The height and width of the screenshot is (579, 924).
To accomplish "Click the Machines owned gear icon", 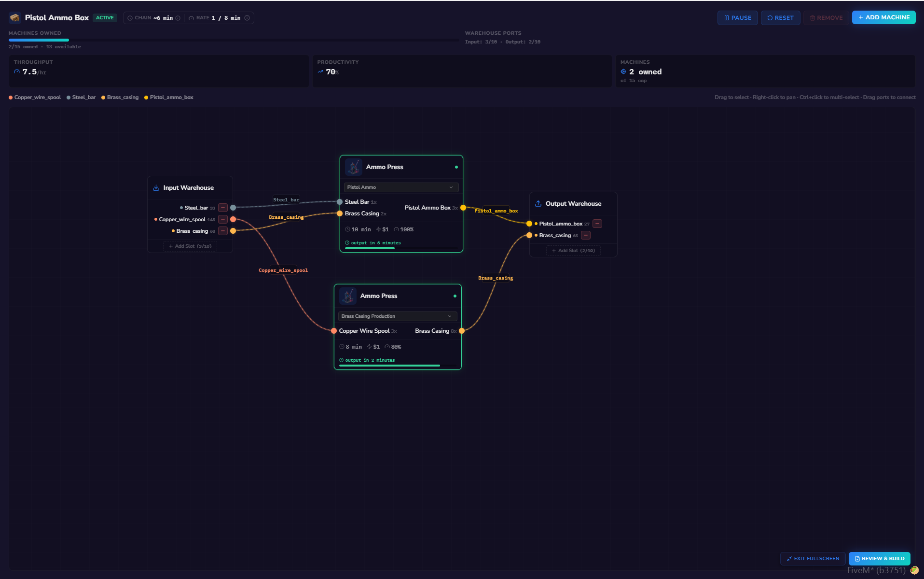I will 623,71.
